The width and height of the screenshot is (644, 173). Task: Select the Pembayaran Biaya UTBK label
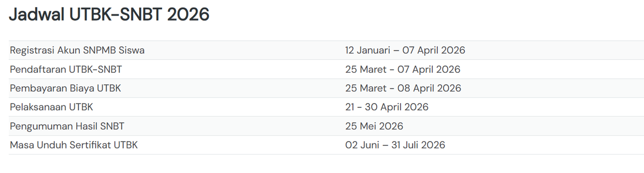(x=65, y=88)
